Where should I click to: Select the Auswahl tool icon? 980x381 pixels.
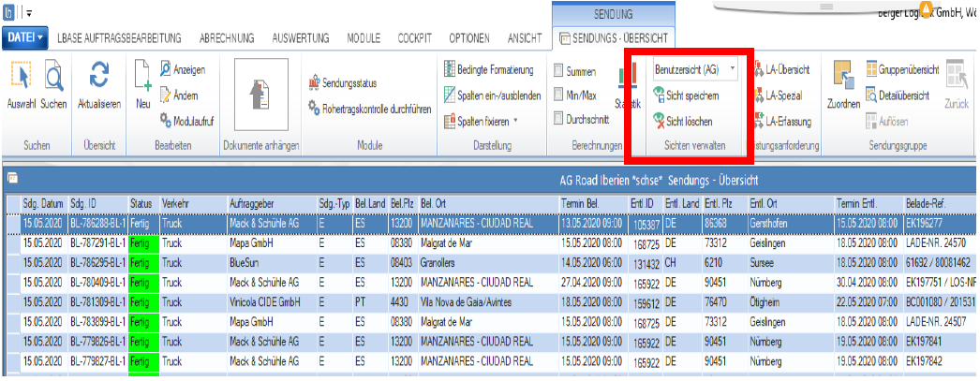pyautogui.click(x=22, y=76)
